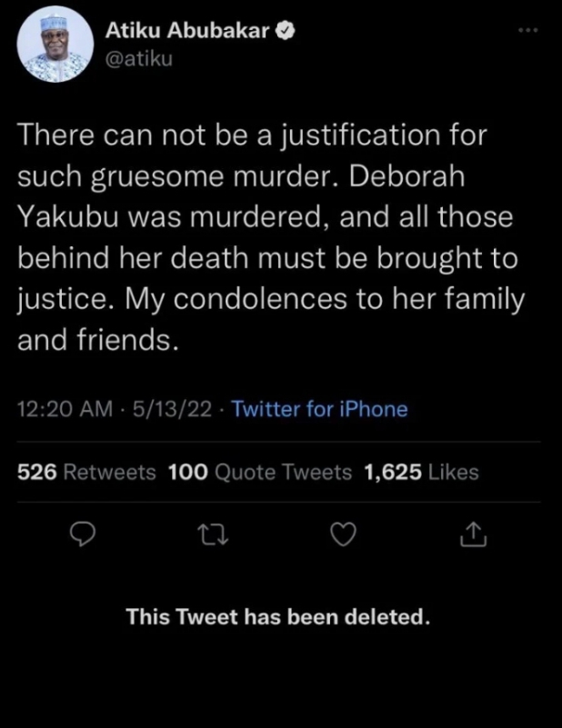
Task: Click the verified badge beside Atiku Abubakar
Action: 285,31
